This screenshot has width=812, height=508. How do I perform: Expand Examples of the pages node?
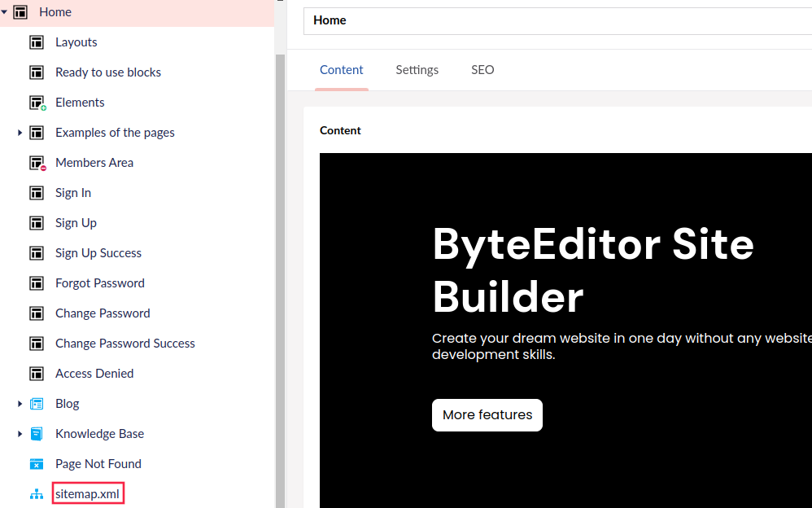tap(20, 133)
